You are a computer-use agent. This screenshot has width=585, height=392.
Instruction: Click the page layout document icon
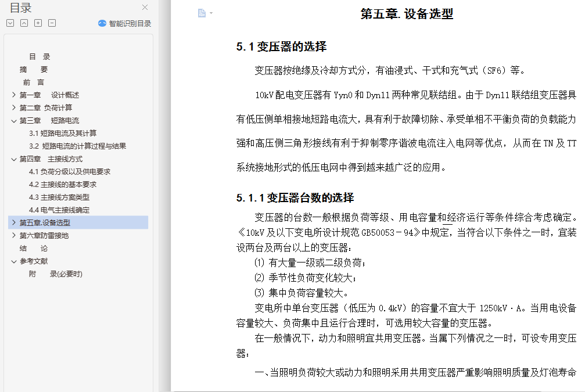click(202, 13)
